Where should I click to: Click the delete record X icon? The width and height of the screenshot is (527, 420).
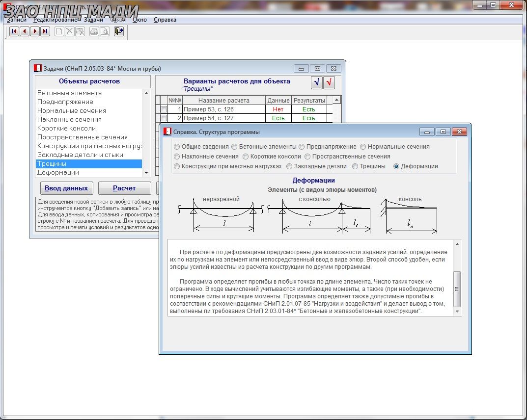point(70,31)
